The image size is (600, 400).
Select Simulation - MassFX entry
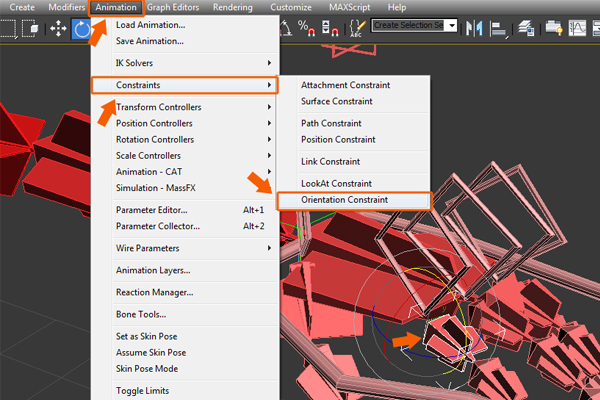(185, 188)
